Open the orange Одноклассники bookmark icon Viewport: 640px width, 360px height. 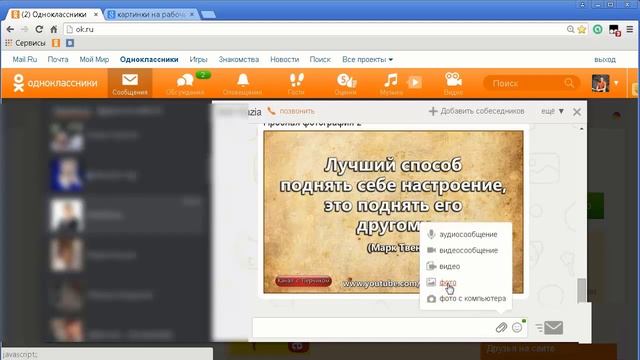(56, 43)
